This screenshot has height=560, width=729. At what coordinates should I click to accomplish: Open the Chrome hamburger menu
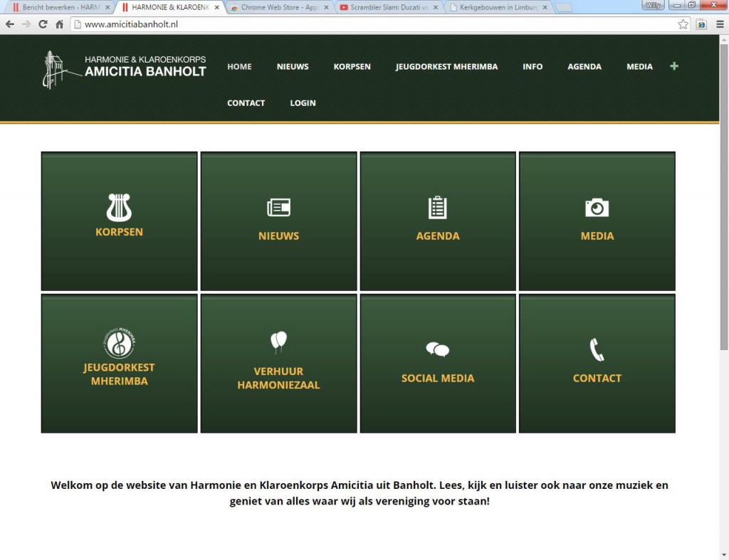(720, 24)
